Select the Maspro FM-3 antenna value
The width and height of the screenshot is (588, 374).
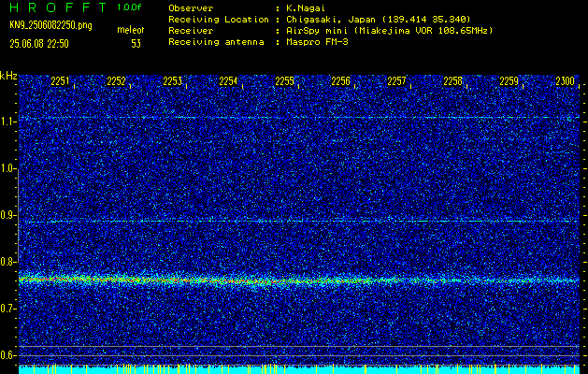click(x=317, y=42)
